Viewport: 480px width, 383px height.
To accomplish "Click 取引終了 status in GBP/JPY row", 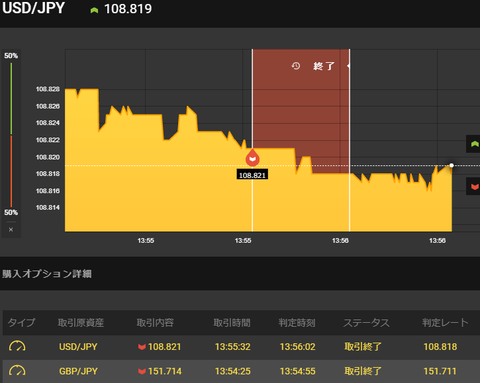I will [363, 371].
